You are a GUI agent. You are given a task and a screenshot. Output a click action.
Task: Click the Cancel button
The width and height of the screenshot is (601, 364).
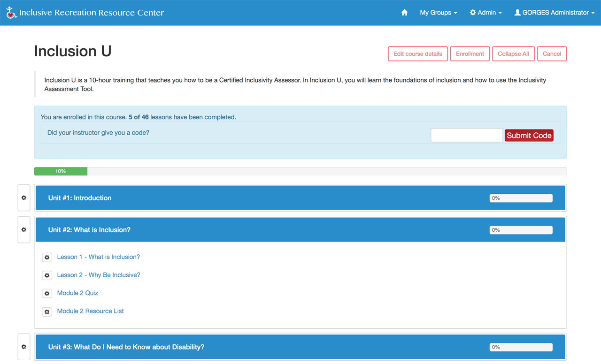(x=552, y=53)
